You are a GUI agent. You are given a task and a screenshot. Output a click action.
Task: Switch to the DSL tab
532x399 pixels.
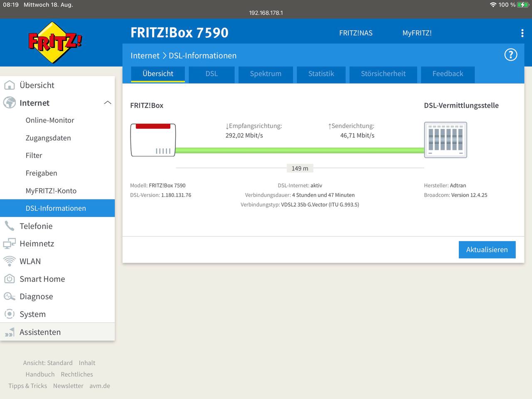(x=212, y=74)
